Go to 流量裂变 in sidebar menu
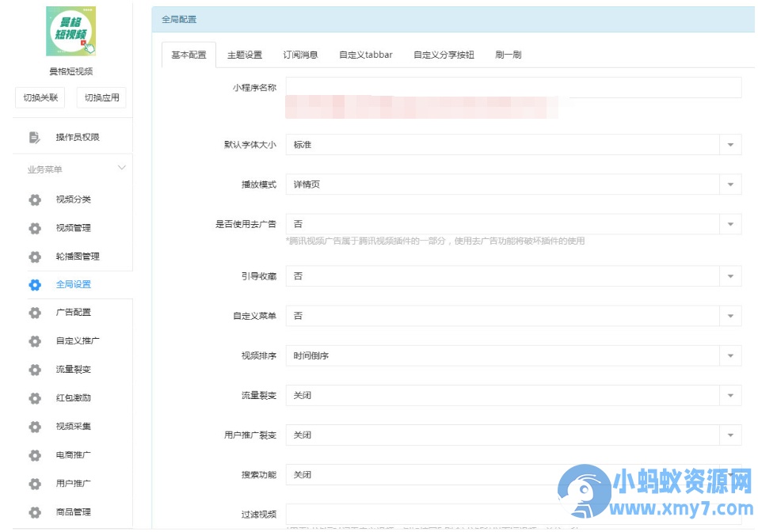This screenshot has width=758, height=532. click(73, 369)
